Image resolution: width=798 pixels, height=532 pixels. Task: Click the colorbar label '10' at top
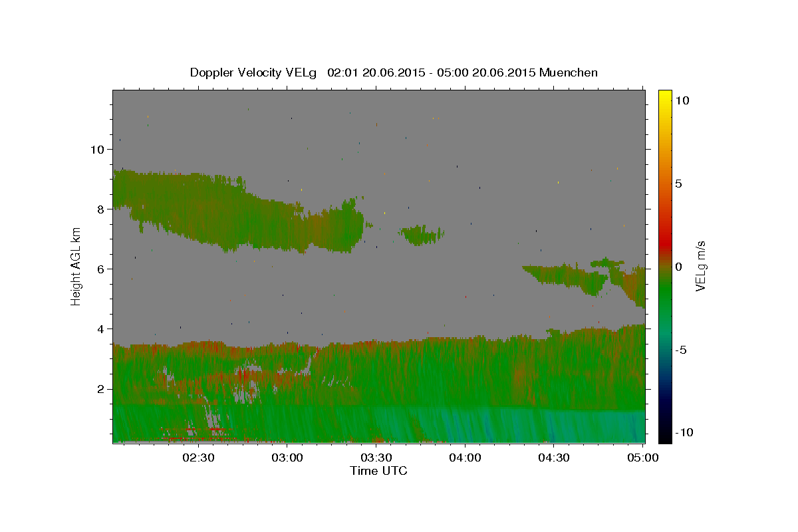pyautogui.click(x=682, y=100)
